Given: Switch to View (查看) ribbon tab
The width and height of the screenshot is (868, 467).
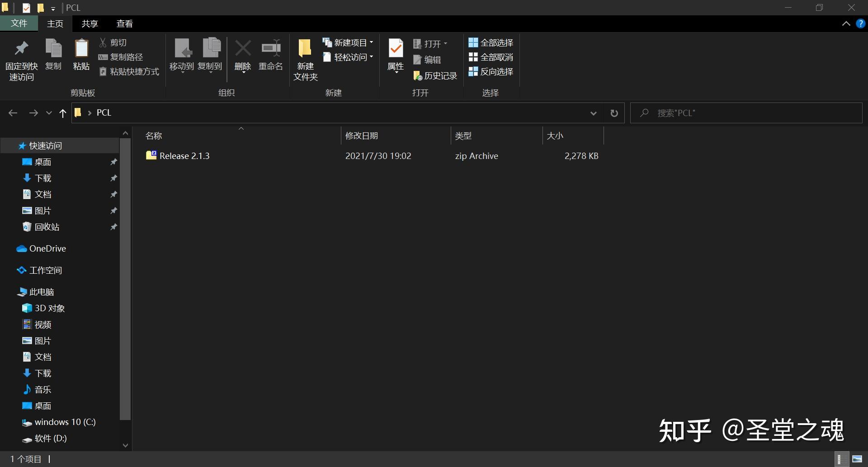Looking at the screenshot, I should (x=124, y=23).
